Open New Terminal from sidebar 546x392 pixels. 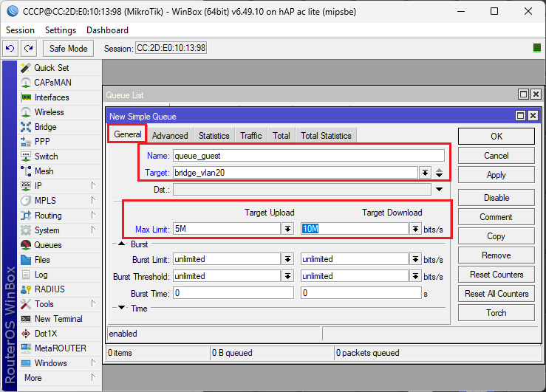point(60,319)
